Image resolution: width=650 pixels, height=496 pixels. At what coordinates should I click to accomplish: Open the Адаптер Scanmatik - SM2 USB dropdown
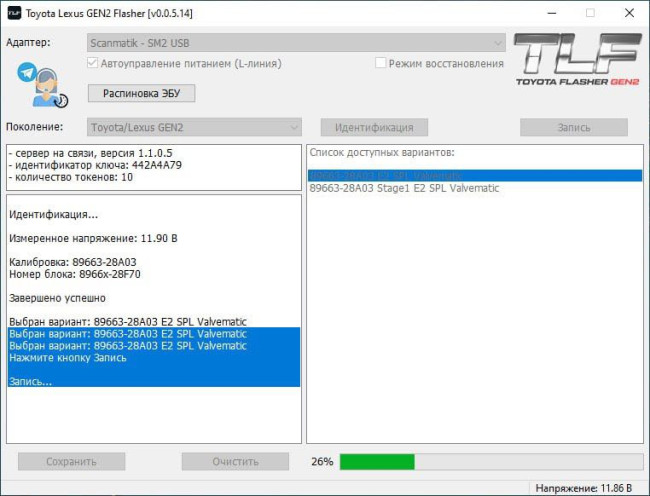pyautogui.click(x=296, y=43)
